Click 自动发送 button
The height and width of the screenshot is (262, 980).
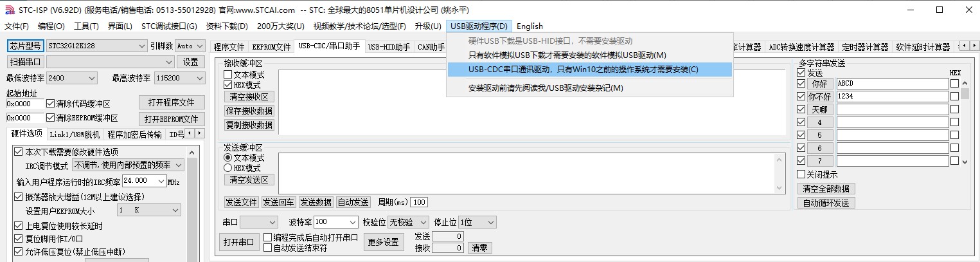click(353, 202)
